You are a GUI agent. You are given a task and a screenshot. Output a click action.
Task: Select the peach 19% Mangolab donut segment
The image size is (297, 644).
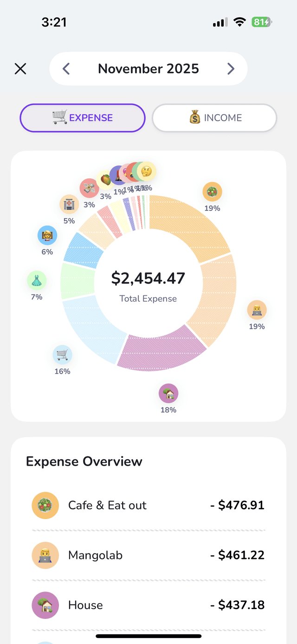click(214, 299)
